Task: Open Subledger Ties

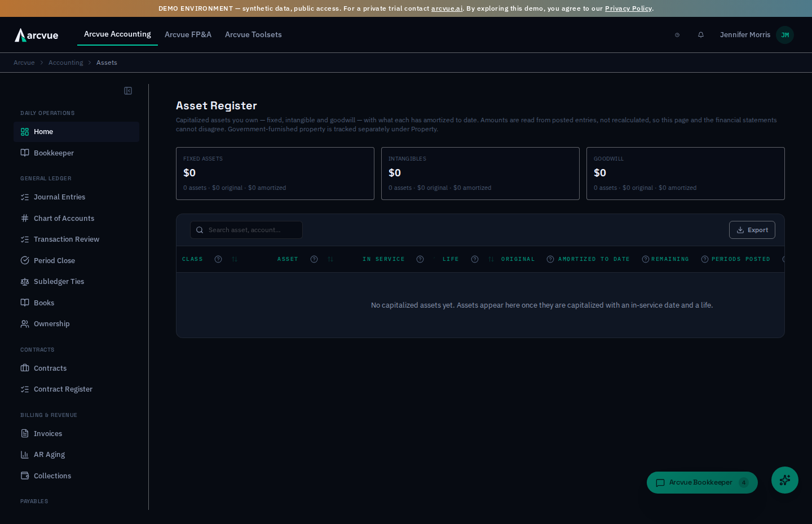Action: [x=76, y=282]
